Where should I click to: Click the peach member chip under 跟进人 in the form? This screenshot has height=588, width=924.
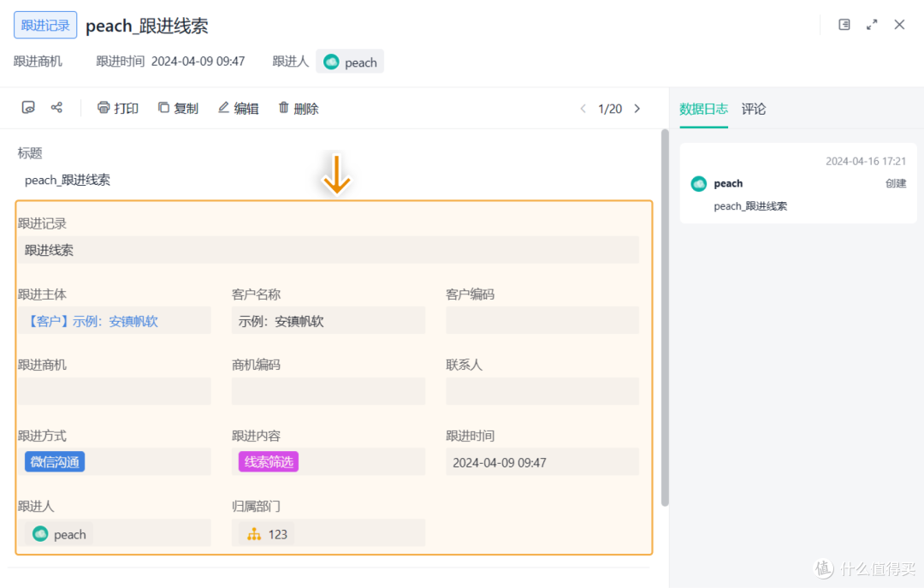pyautogui.click(x=59, y=534)
